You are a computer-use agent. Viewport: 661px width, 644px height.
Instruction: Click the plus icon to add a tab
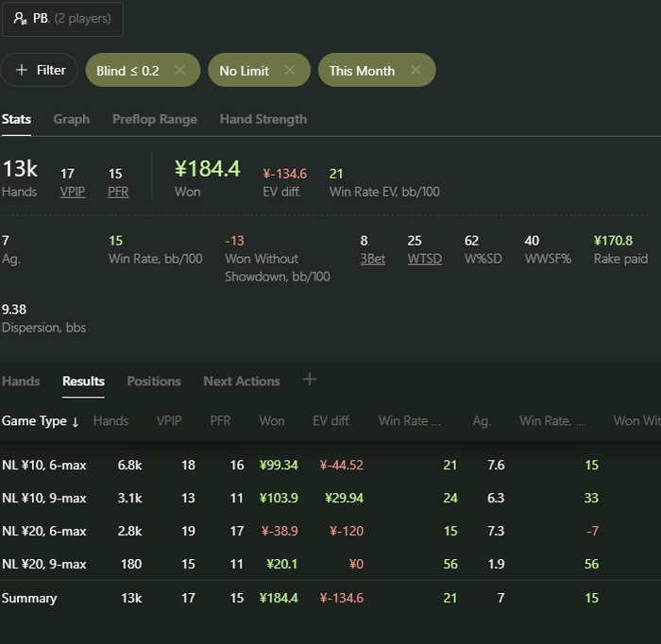coord(310,380)
